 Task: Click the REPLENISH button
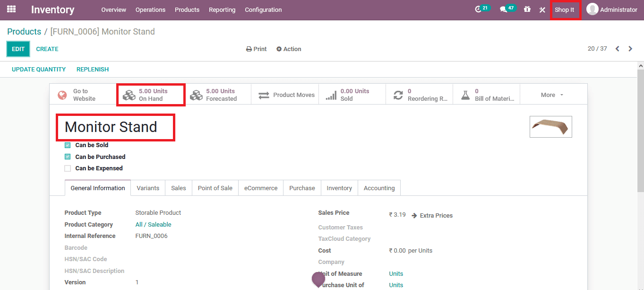point(93,69)
